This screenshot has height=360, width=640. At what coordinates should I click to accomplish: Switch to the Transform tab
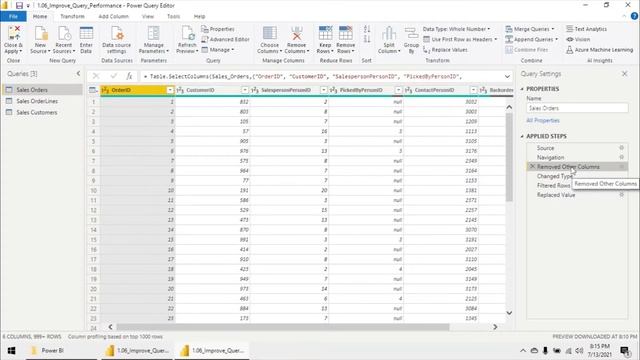[x=72, y=16]
